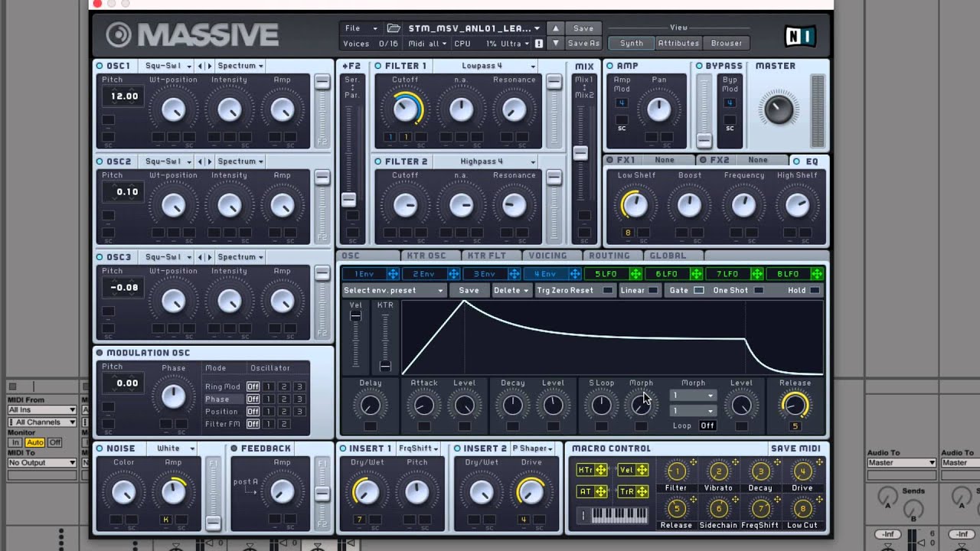Click the 8 LFO modulation assign cross icon

pyautogui.click(x=817, y=274)
